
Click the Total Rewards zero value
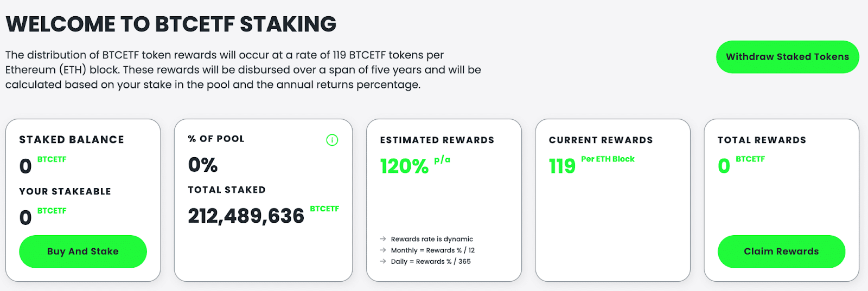(724, 166)
